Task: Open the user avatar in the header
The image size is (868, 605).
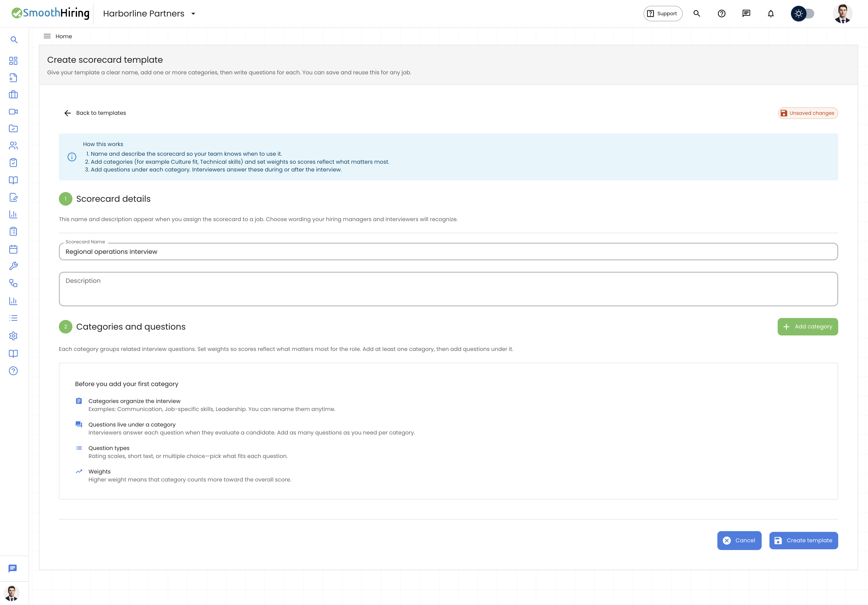Action: coord(842,14)
